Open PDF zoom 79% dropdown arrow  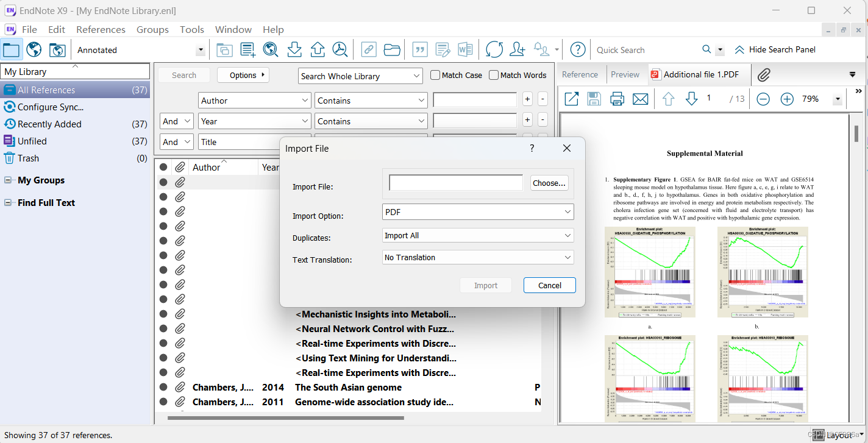[x=838, y=99]
